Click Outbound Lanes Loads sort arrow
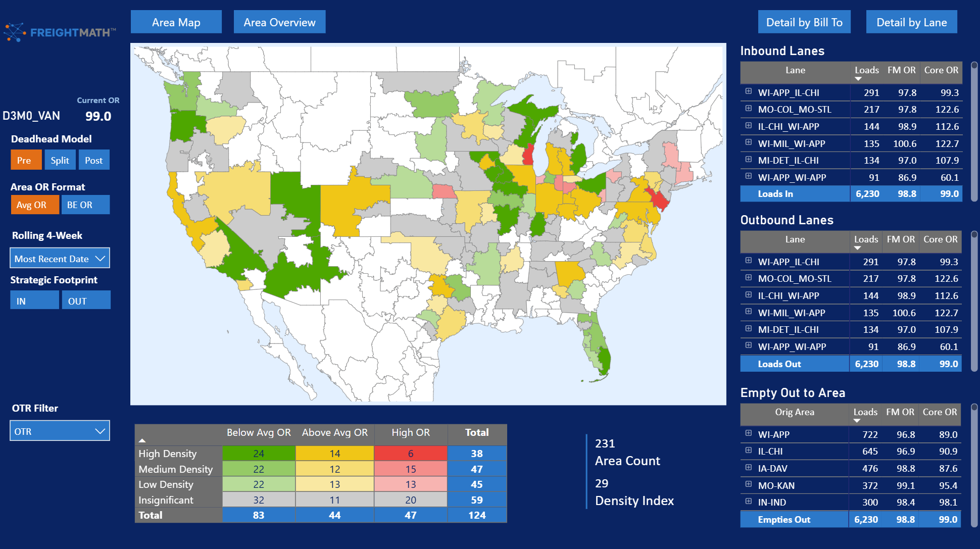This screenshot has width=980, height=549. 858,248
